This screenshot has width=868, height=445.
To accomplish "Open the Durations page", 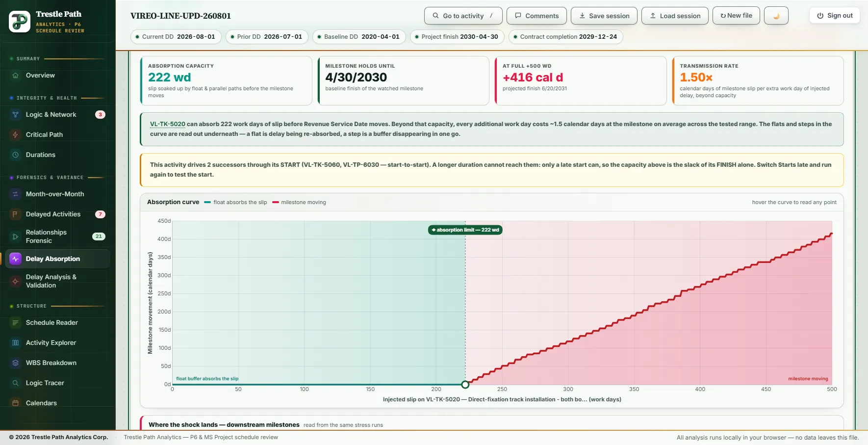I will pos(58,155).
